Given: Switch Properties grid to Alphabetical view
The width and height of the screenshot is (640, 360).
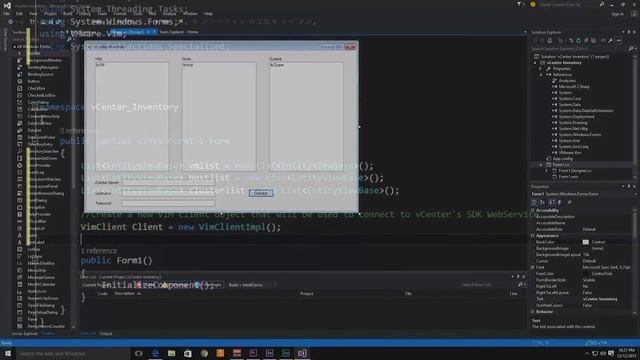Looking at the screenshot, I should (x=542, y=202).
